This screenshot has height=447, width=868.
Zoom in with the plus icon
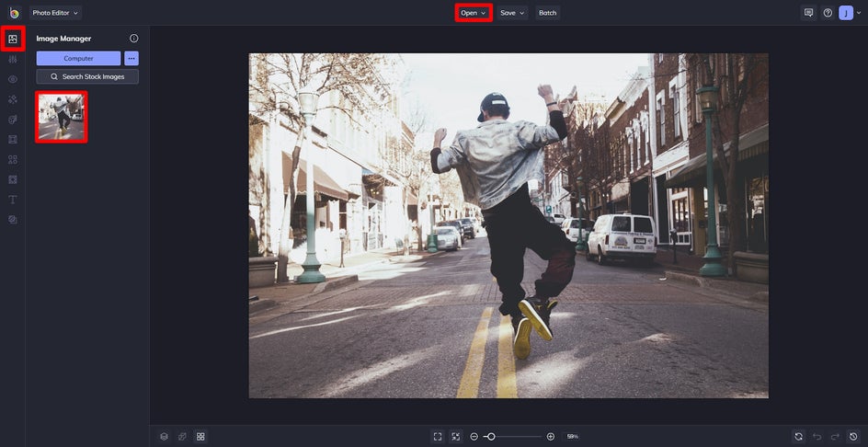(x=550, y=437)
